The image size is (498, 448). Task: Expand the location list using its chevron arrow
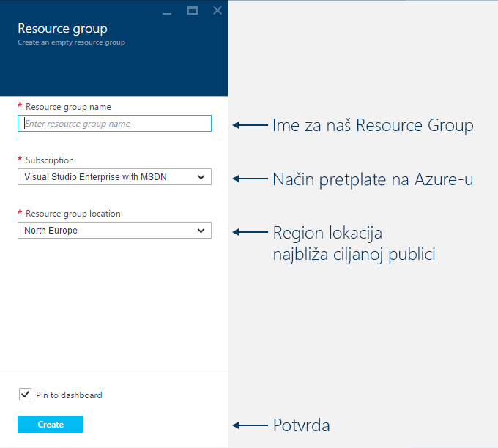[201, 231]
